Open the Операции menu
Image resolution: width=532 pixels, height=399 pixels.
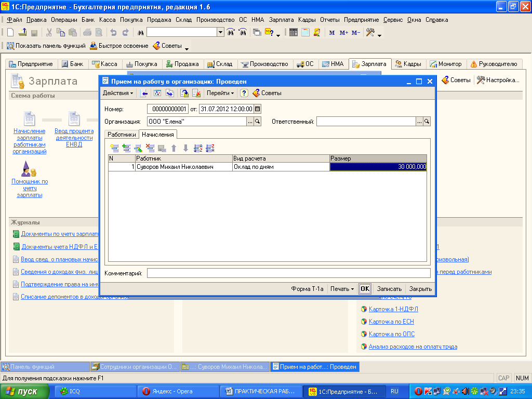point(64,20)
